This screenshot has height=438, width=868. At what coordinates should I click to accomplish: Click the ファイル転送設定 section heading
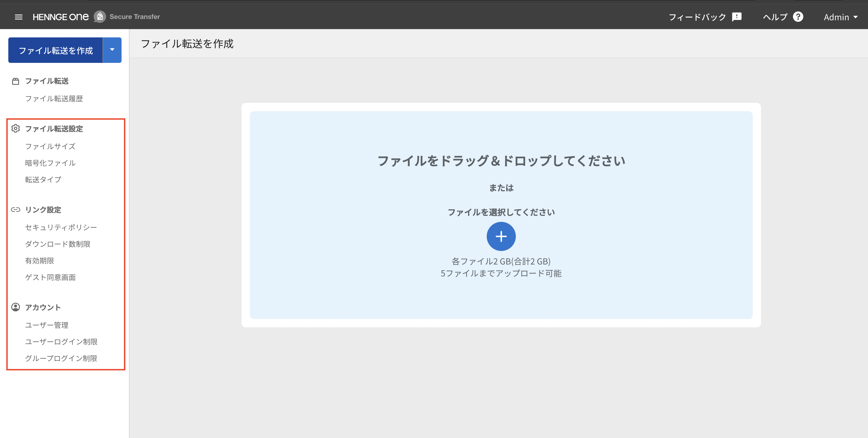[54, 129]
